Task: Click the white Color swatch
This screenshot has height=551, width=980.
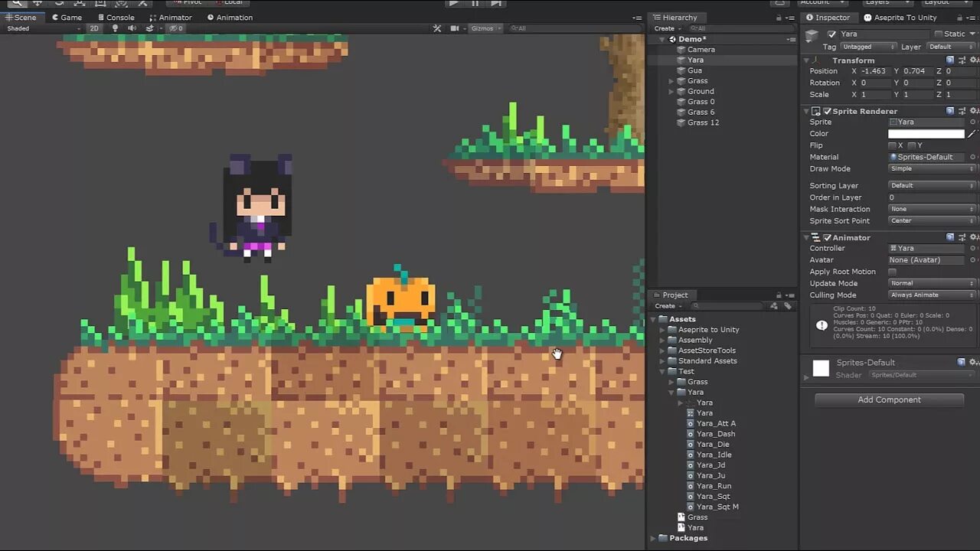Action: pyautogui.click(x=926, y=134)
